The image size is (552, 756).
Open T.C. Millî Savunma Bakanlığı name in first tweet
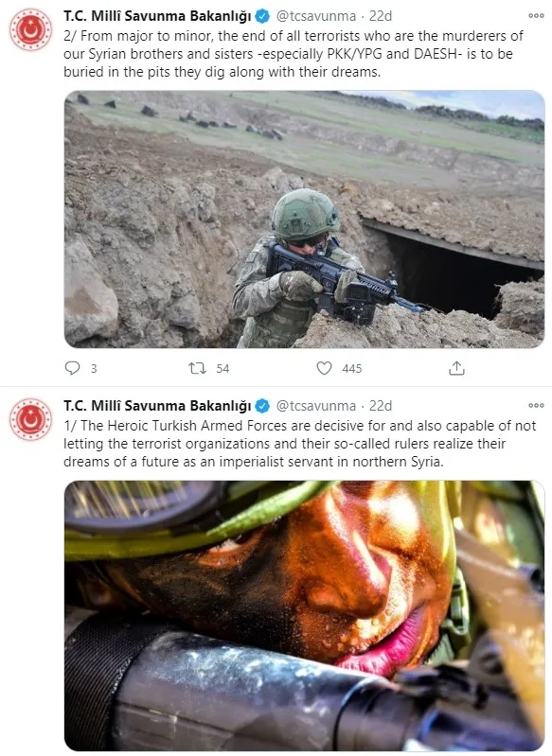tap(157, 16)
